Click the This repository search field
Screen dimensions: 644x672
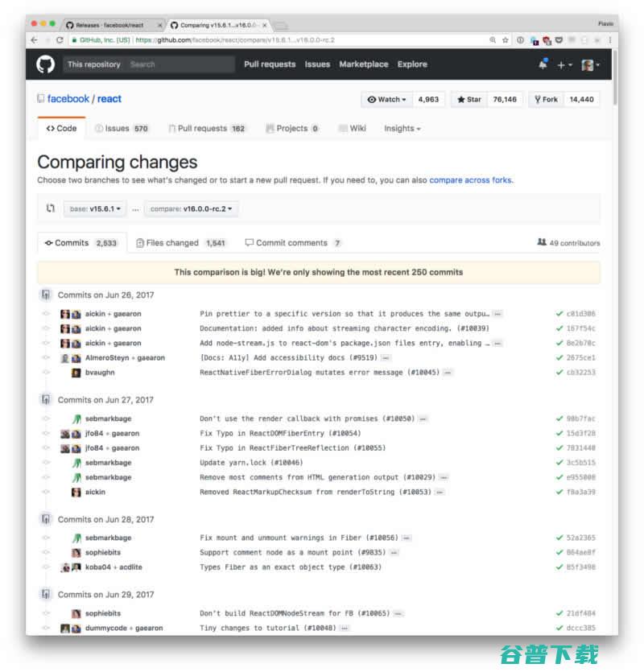(x=149, y=64)
